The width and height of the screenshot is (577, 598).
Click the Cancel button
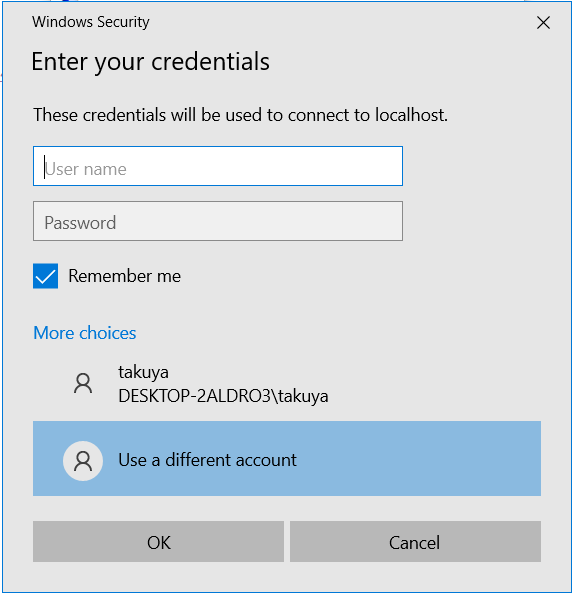[x=415, y=542]
